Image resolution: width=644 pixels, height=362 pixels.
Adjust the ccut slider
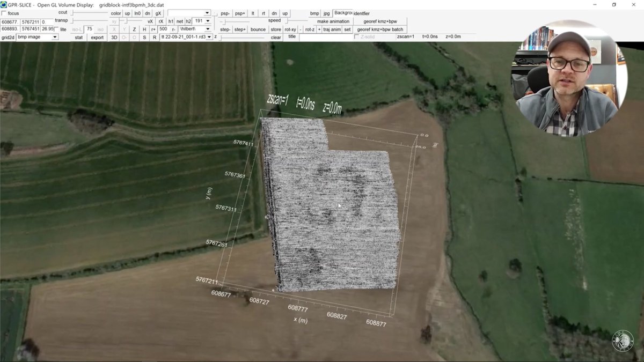(x=90, y=12)
